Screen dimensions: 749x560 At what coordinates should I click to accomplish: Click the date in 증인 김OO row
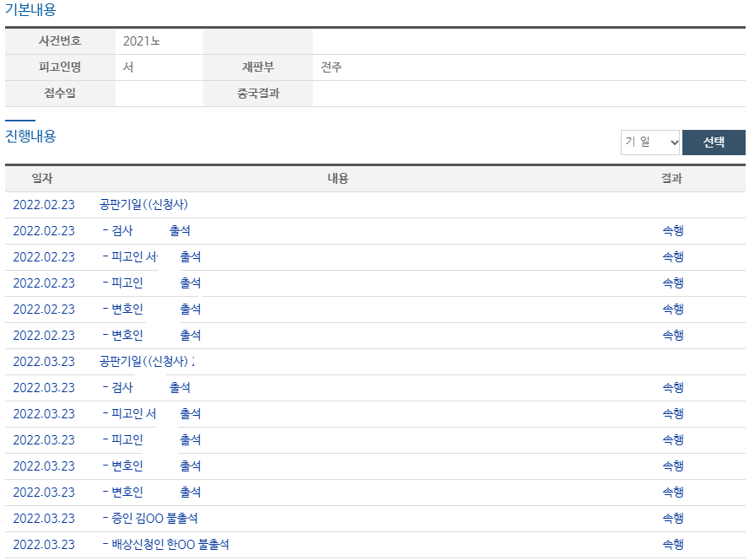coord(44,519)
